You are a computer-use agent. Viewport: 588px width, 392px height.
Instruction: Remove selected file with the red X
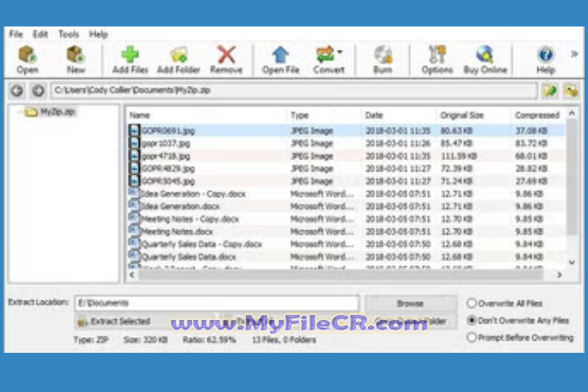click(x=226, y=60)
